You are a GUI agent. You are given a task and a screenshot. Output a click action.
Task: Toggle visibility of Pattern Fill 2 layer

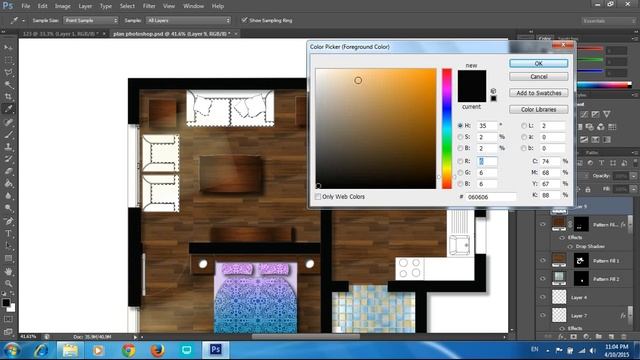click(543, 278)
